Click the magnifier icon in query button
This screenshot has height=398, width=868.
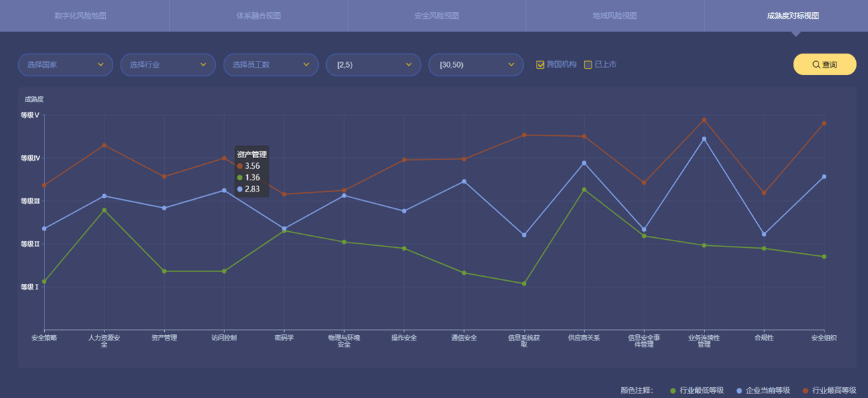point(816,65)
